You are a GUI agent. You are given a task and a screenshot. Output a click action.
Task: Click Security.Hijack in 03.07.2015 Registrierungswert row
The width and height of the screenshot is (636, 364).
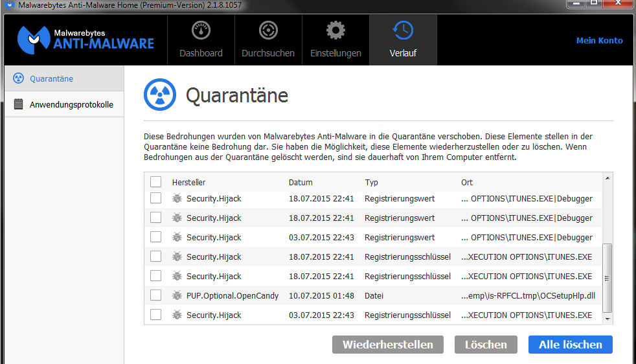214,238
